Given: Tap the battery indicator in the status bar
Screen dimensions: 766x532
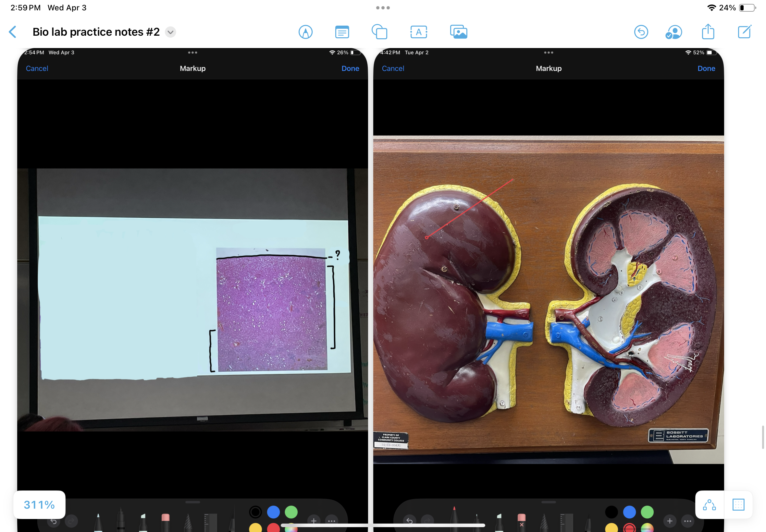Looking at the screenshot, I should click(747, 8).
